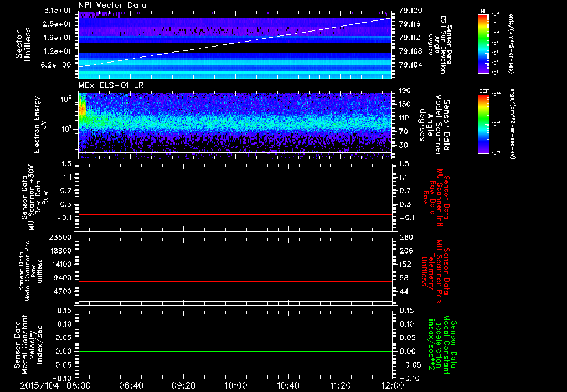Click the DEF color bar gradient
Screen dimensions: 567x392
click(483, 123)
